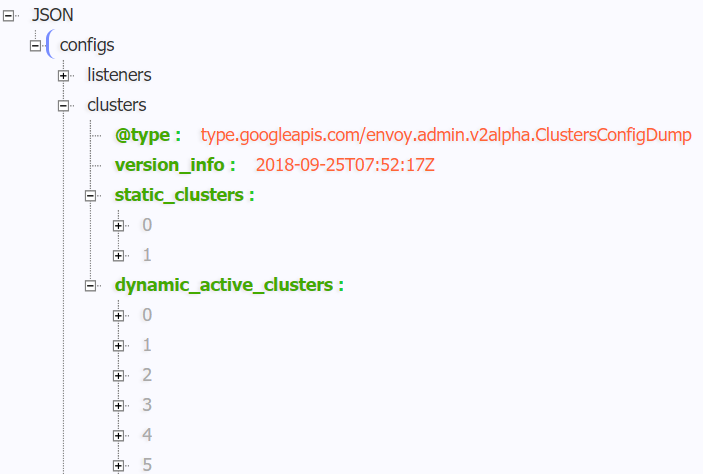Collapse the dynamic_active_clusters minus toggle
703x474 pixels.
[x=91, y=285]
